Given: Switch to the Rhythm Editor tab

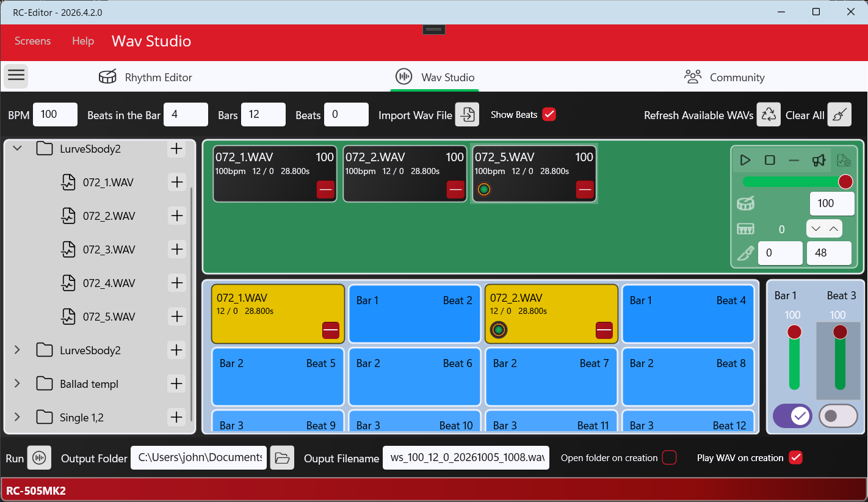Looking at the screenshot, I should [x=145, y=77].
